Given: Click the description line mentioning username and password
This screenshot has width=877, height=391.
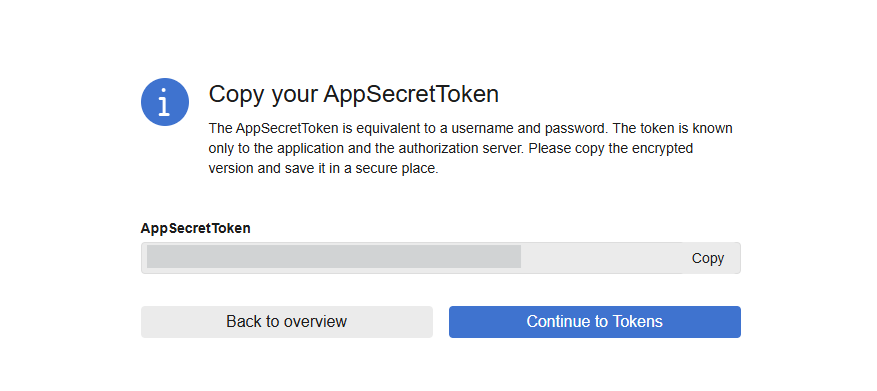Looking at the screenshot, I should click(x=470, y=129).
